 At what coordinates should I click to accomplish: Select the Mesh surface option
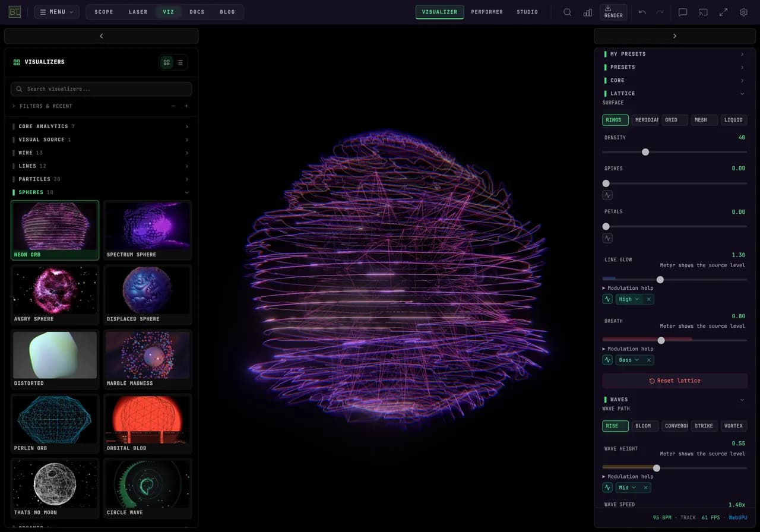coord(704,120)
